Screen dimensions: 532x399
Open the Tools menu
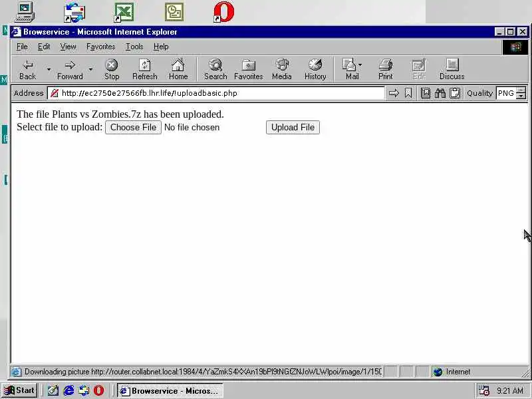click(134, 47)
